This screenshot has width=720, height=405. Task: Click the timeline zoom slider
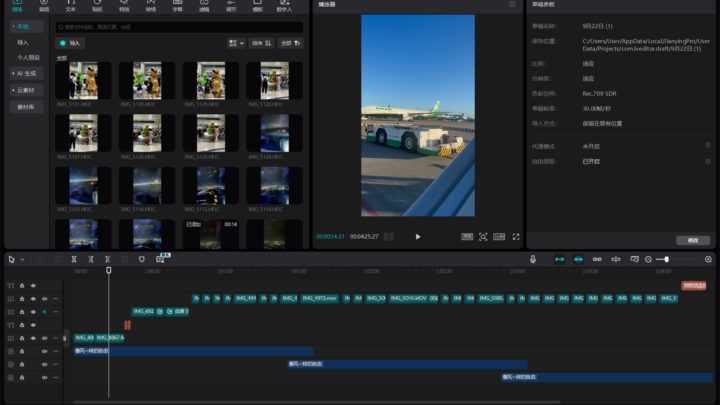(x=666, y=259)
